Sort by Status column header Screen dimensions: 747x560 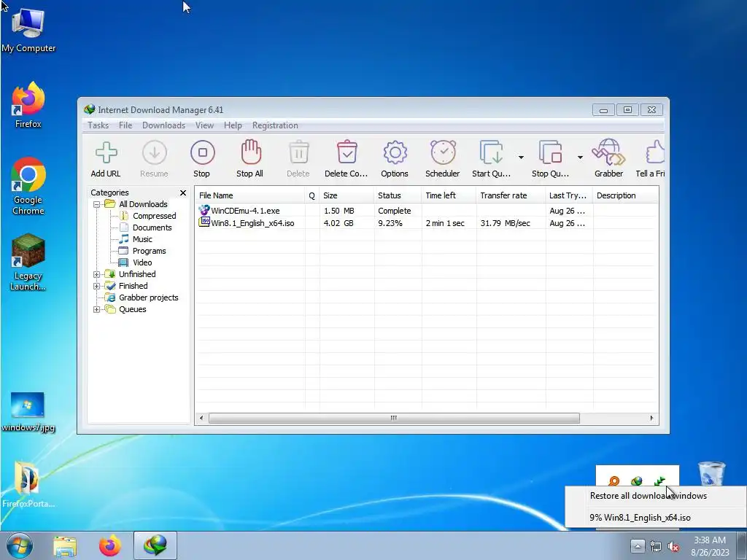[398, 195]
